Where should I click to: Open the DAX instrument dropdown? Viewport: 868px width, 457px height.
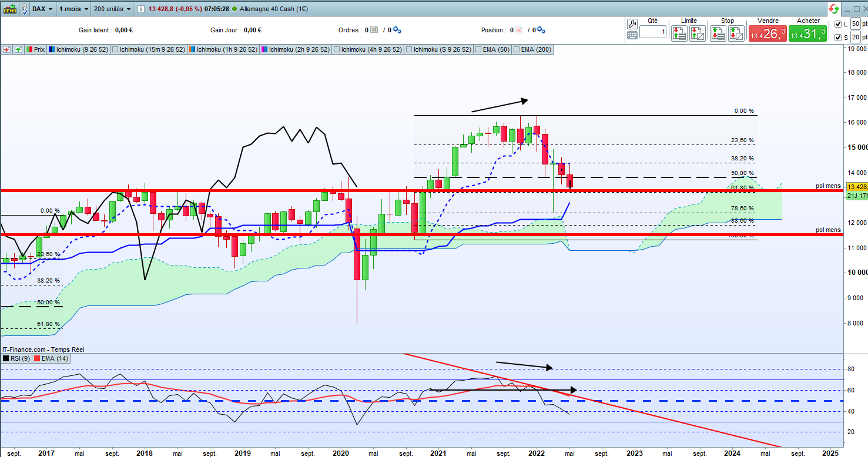coord(43,9)
